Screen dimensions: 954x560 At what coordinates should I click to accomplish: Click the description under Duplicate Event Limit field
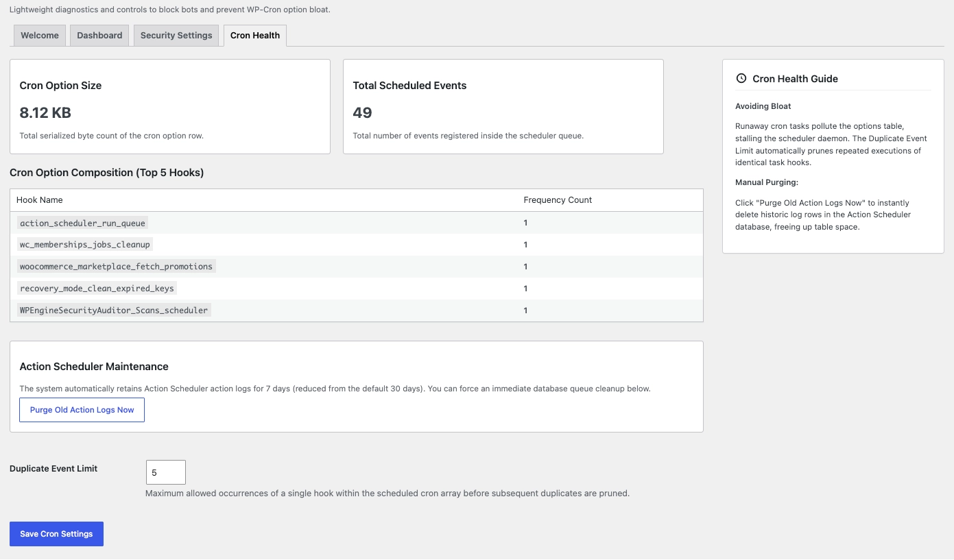pos(387,493)
